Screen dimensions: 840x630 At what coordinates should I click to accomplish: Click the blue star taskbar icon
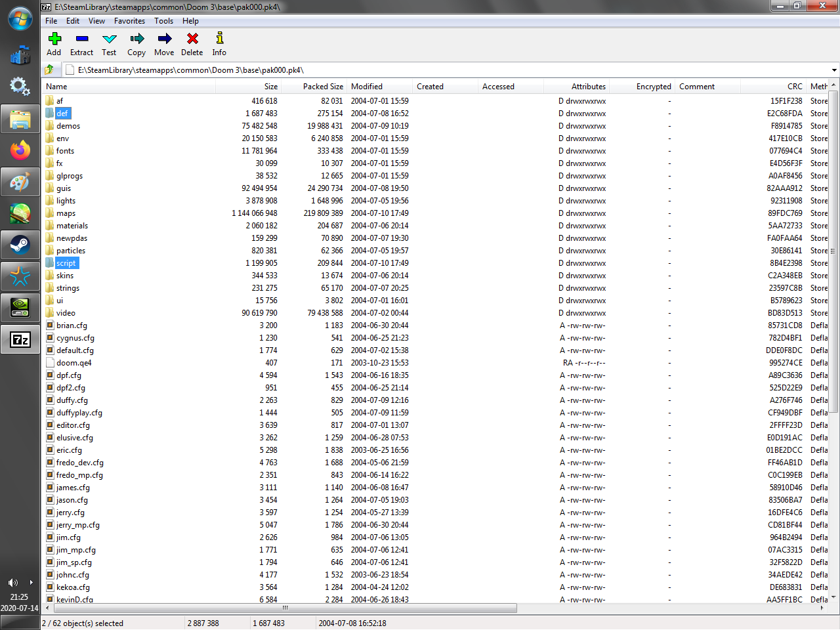click(x=20, y=276)
